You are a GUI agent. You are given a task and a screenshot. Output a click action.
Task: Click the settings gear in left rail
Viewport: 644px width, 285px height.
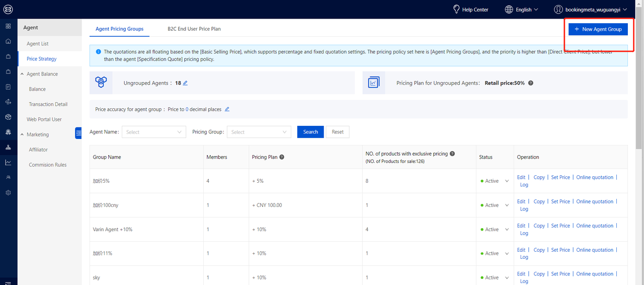(x=8, y=193)
